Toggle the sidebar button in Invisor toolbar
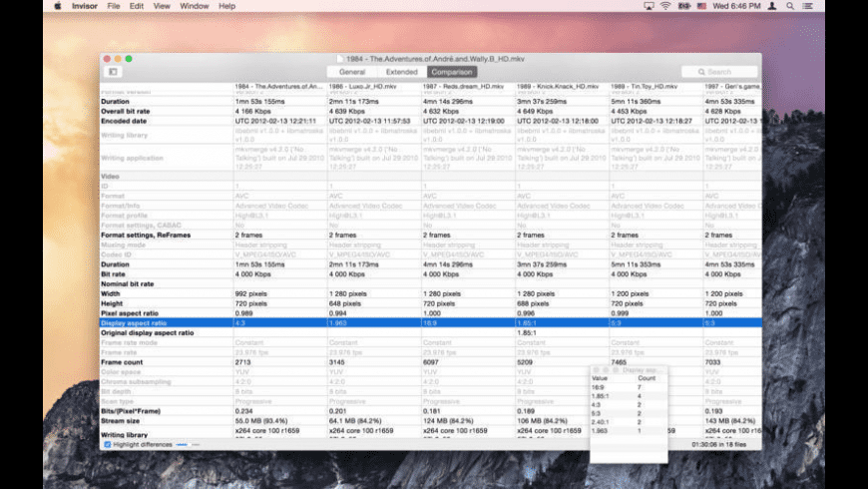This screenshot has width=868, height=489. pyautogui.click(x=113, y=72)
